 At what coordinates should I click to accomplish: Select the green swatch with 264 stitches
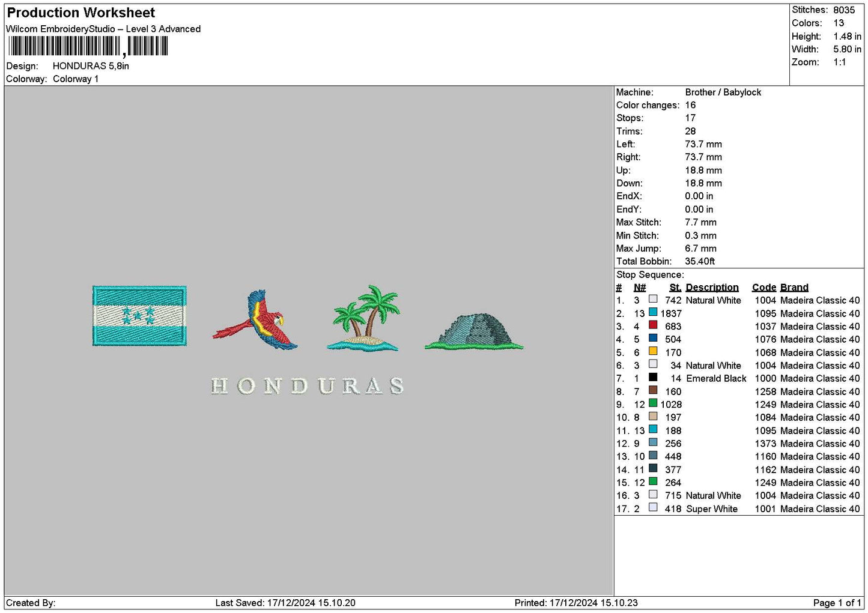tap(653, 482)
